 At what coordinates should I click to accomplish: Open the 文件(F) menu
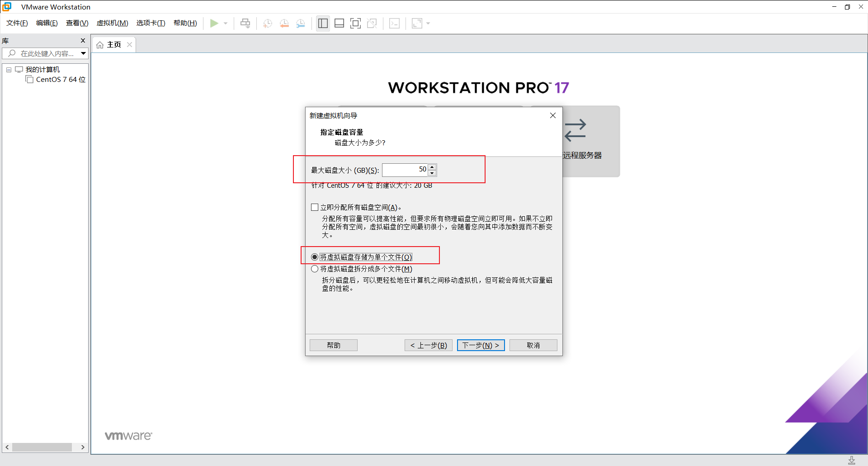[x=17, y=23]
